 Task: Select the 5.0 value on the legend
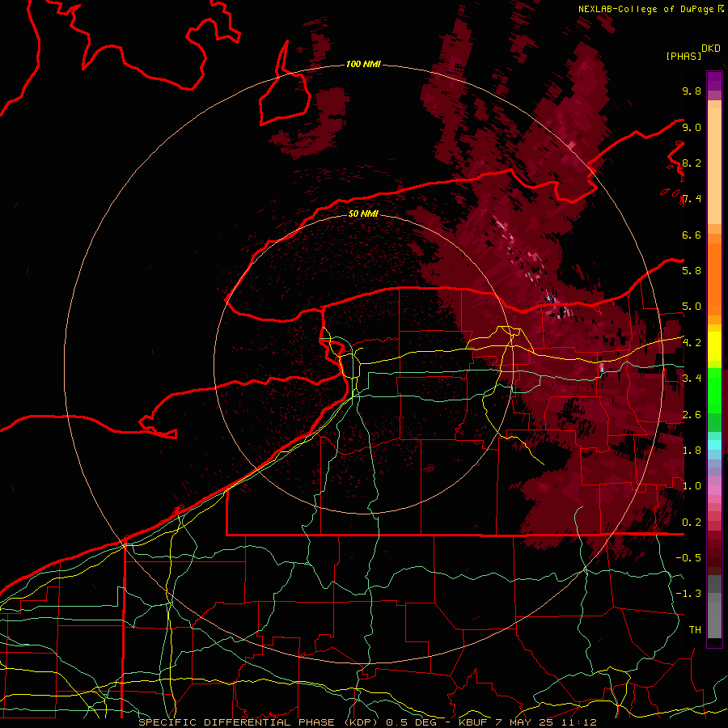pos(692,307)
